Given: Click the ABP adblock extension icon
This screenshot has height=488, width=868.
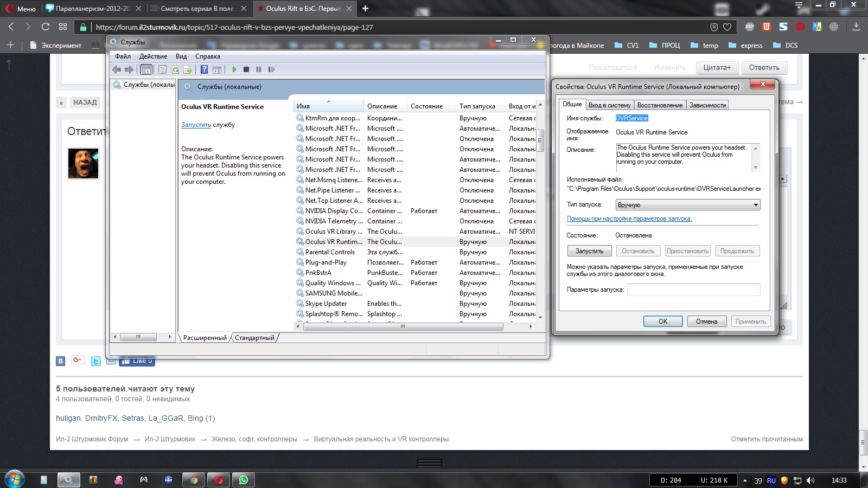Looking at the screenshot, I should tap(750, 27).
